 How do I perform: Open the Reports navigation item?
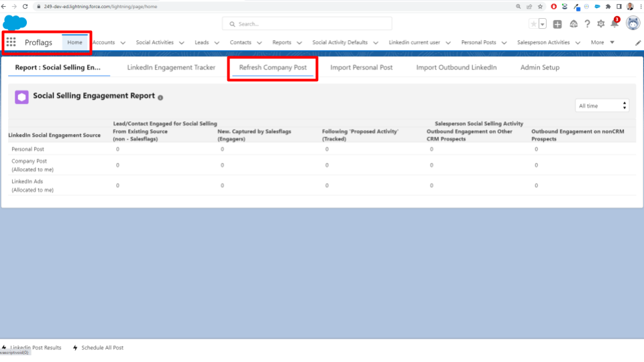point(282,42)
